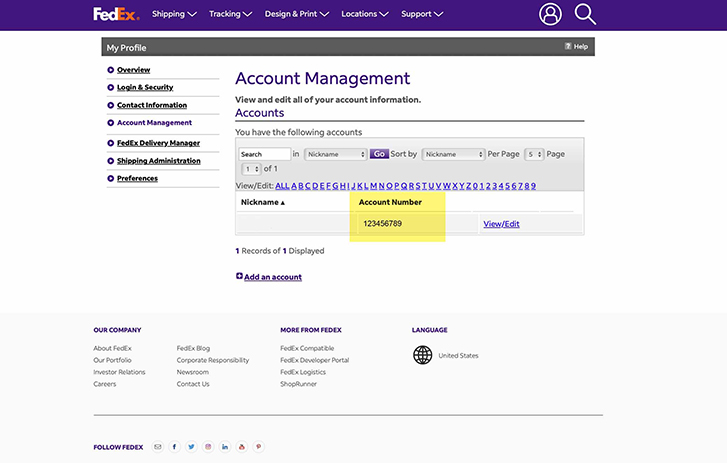Open Login & Security in the sidebar

pyautogui.click(x=145, y=88)
